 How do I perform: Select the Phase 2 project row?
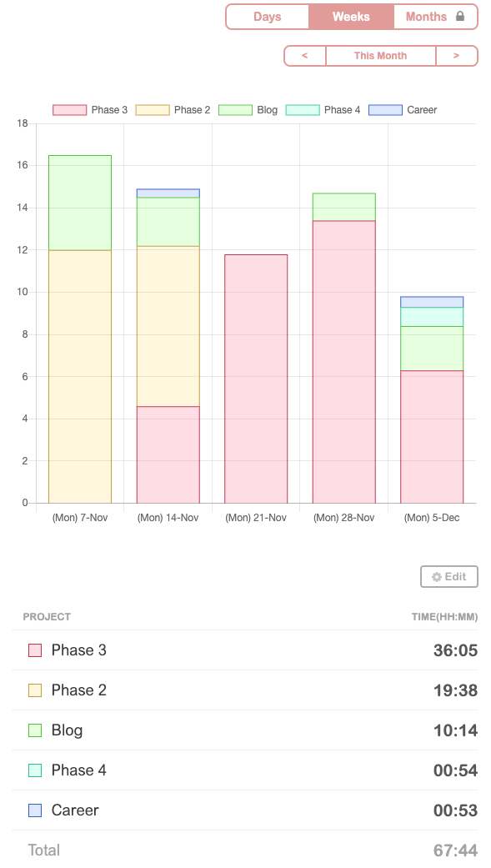tap(245, 690)
